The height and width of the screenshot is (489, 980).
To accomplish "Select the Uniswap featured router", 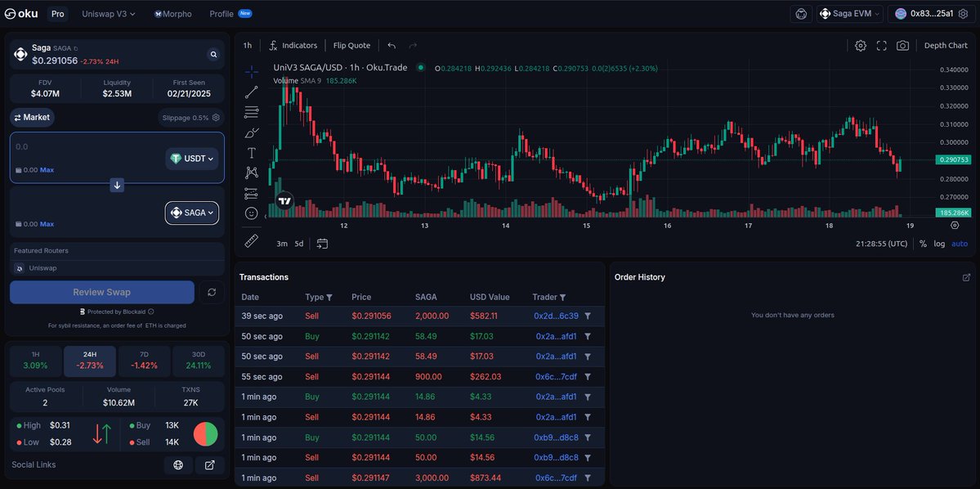I will point(118,268).
